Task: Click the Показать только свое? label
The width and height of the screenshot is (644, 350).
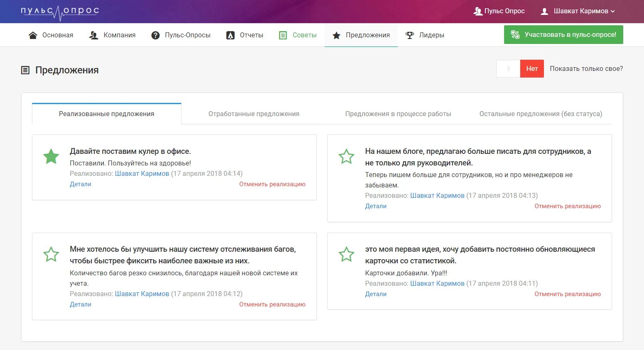Action: coord(586,69)
